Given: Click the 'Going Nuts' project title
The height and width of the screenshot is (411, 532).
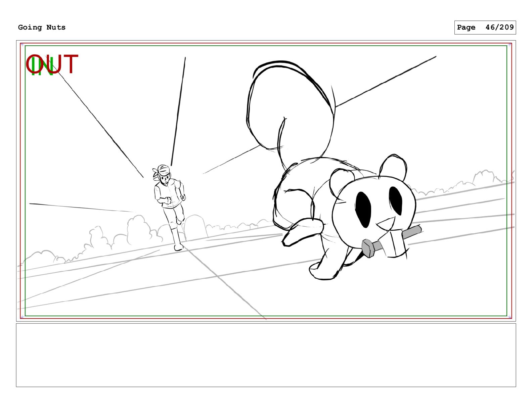Looking at the screenshot, I should pos(42,27).
